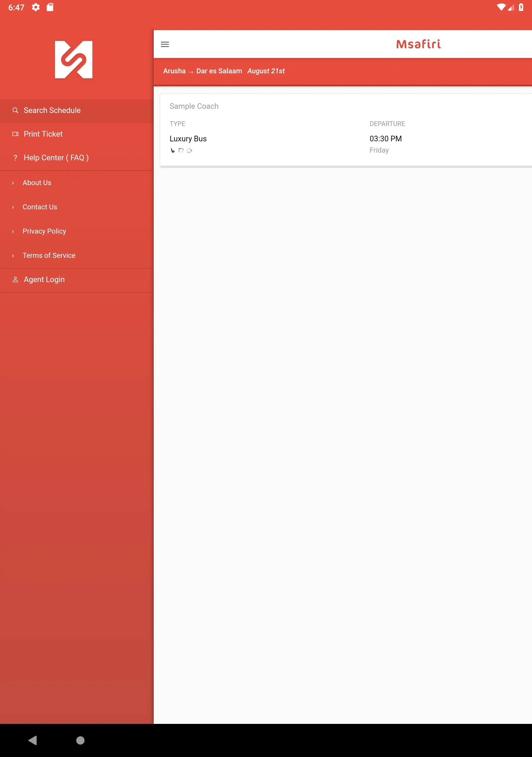Viewport: 532px width, 757px height.
Task: Expand the About Us chevron
Action: tap(13, 183)
